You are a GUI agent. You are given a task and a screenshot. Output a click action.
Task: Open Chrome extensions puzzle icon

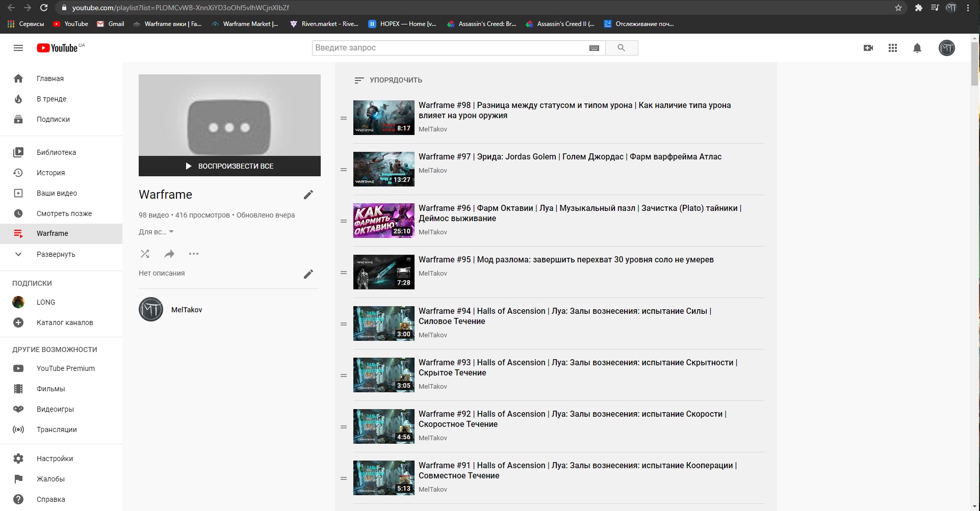pyautogui.click(x=918, y=8)
